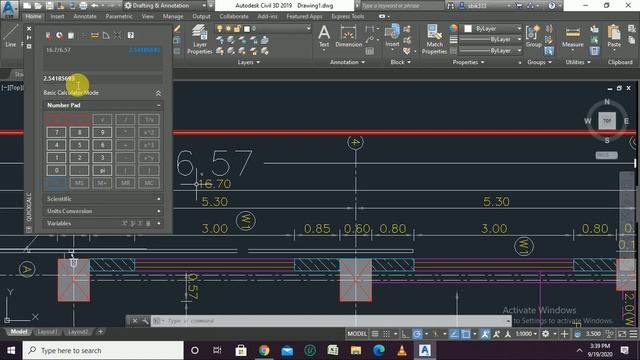Click the layer color swatch in layer dropdown
Image resolution: width=640 pixels, height=360 pixels.
click(x=247, y=29)
